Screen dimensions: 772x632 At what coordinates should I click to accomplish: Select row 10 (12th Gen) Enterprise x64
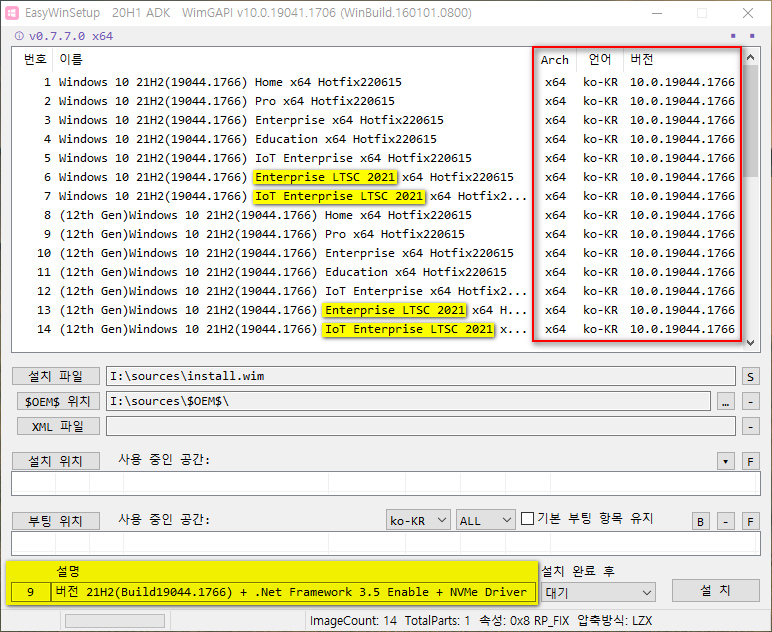377,253
